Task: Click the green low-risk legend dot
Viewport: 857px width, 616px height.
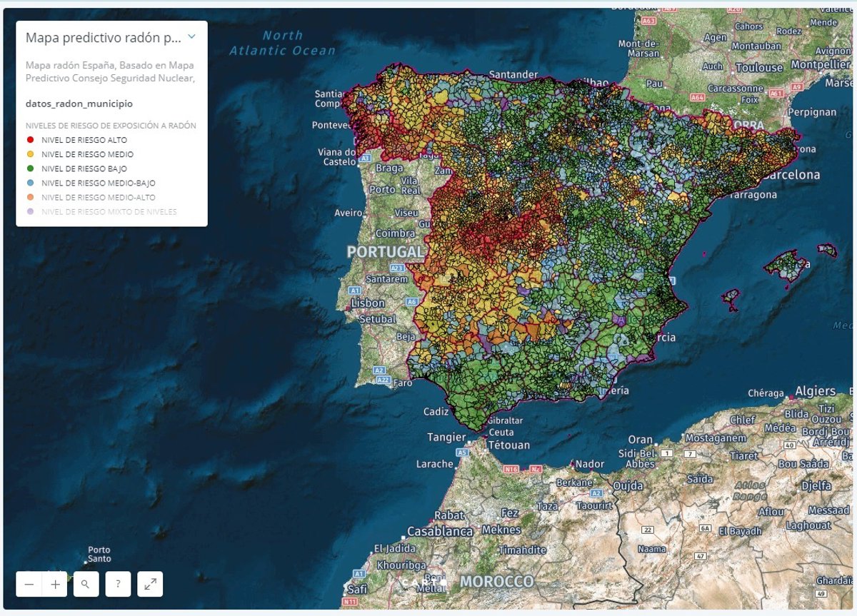Action: (x=31, y=168)
